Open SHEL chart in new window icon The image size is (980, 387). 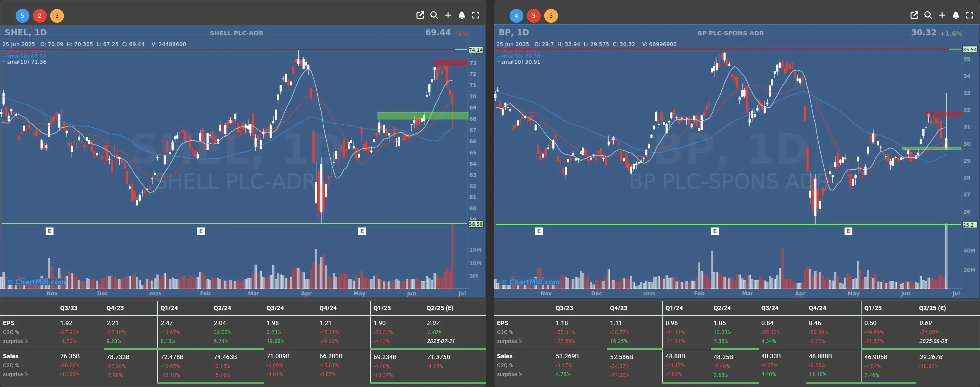click(420, 15)
